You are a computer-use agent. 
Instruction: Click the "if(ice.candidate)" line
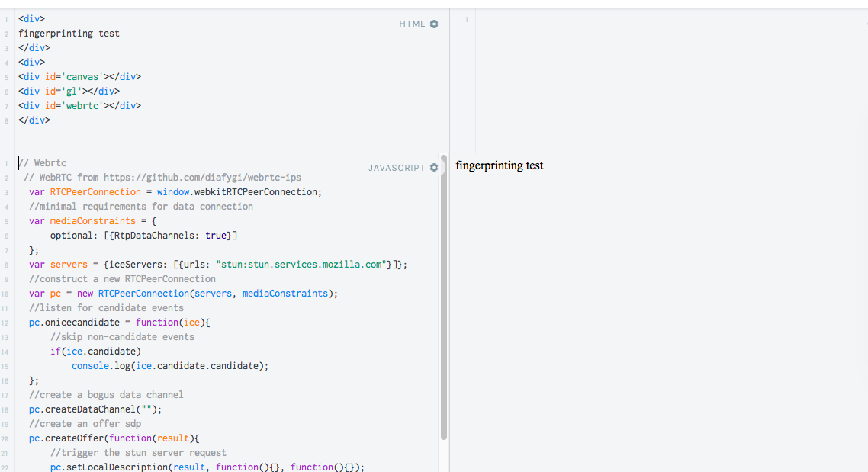pyautogui.click(x=96, y=352)
